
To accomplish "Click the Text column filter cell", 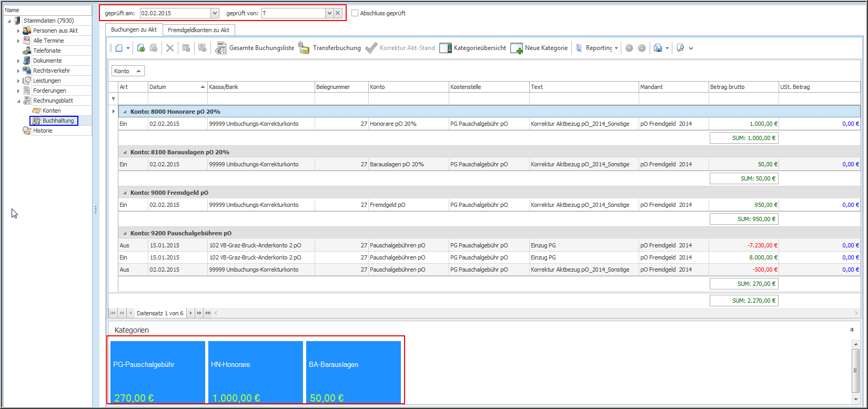I will (x=584, y=98).
